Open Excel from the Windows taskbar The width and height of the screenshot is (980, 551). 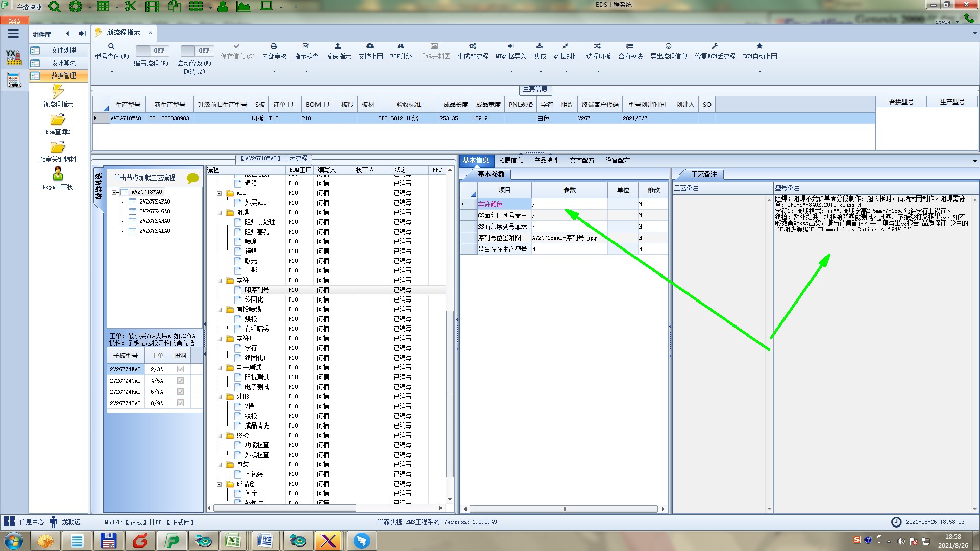pyautogui.click(x=233, y=541)
